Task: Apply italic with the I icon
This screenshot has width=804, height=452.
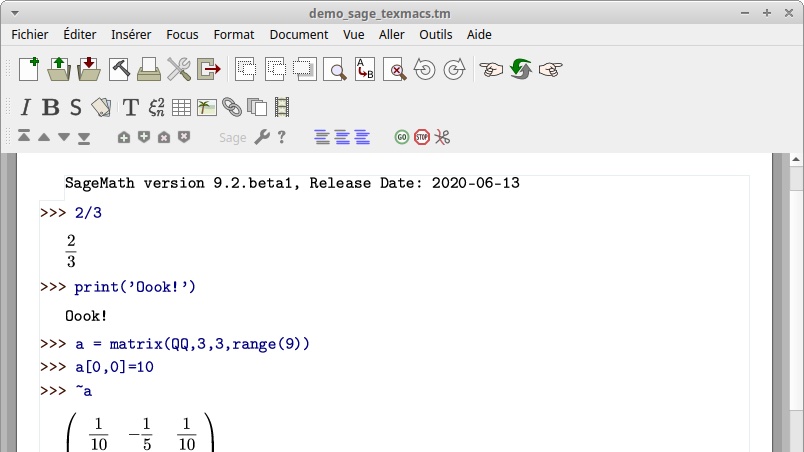Action: point(25,108)
